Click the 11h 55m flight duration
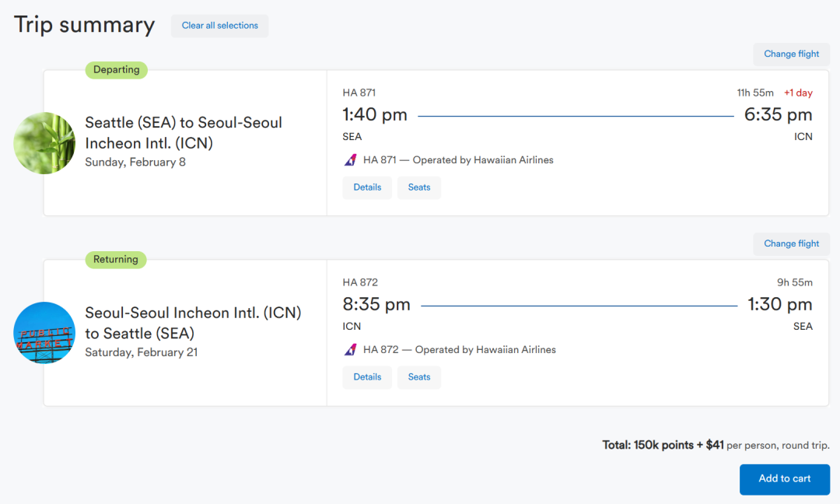Screen dimensions: 840x504 (x=755, y=93)
